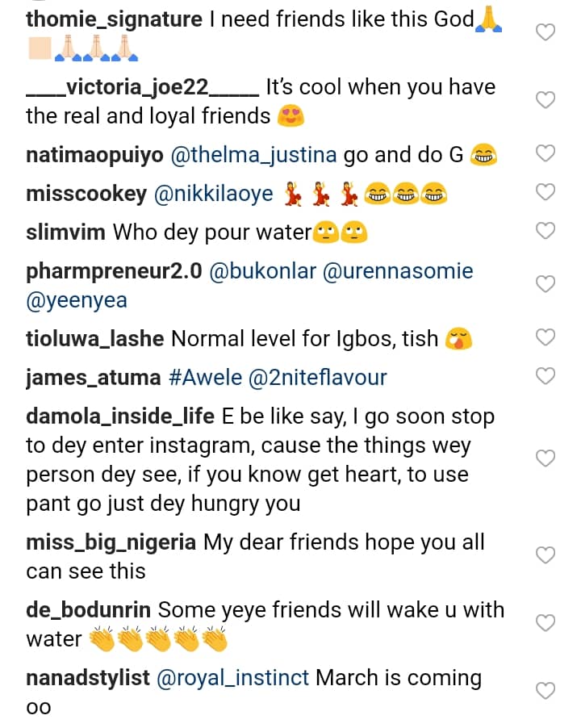This screenshot has width=581, height=728.
Task: Tap heart on natimaopuiyo's comment
Action: click(x=546, y=154)
